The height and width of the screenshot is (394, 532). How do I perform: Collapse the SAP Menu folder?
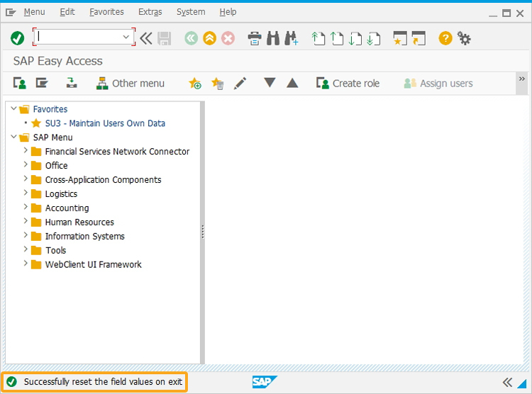pyautogui.click(x=13, y=137)
